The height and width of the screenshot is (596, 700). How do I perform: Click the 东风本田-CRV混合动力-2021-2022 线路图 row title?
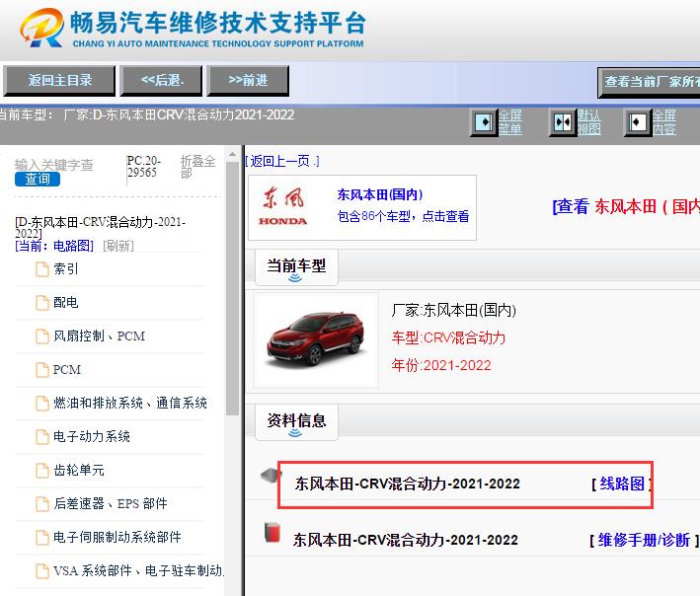point(407,484)
